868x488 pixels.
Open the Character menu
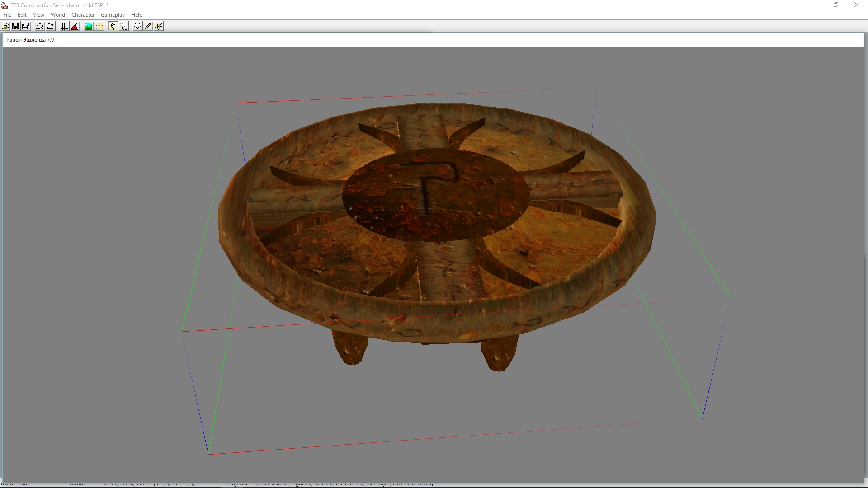click(83, 15)
